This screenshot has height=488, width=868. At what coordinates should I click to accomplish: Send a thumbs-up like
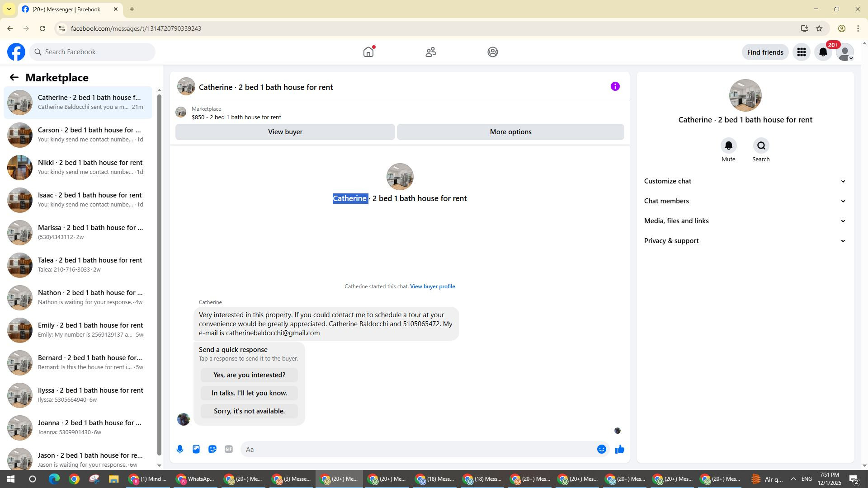click(x=619, y=449)
